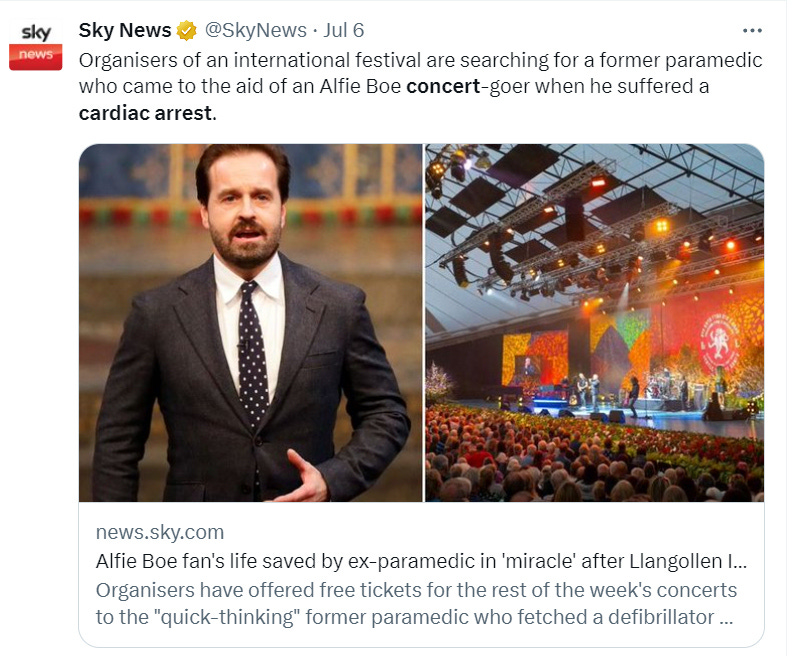The width and height of the screenshot is (802, 656).
Task: Open the Alfie Boe portrait photo
Action: [x=250, y=322]
